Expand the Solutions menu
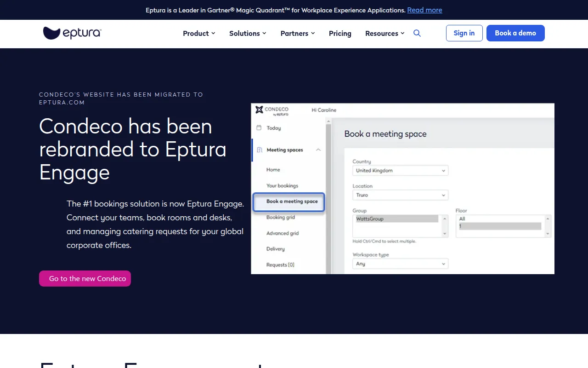The image size is (588, 368). click(x=248, y=33)
